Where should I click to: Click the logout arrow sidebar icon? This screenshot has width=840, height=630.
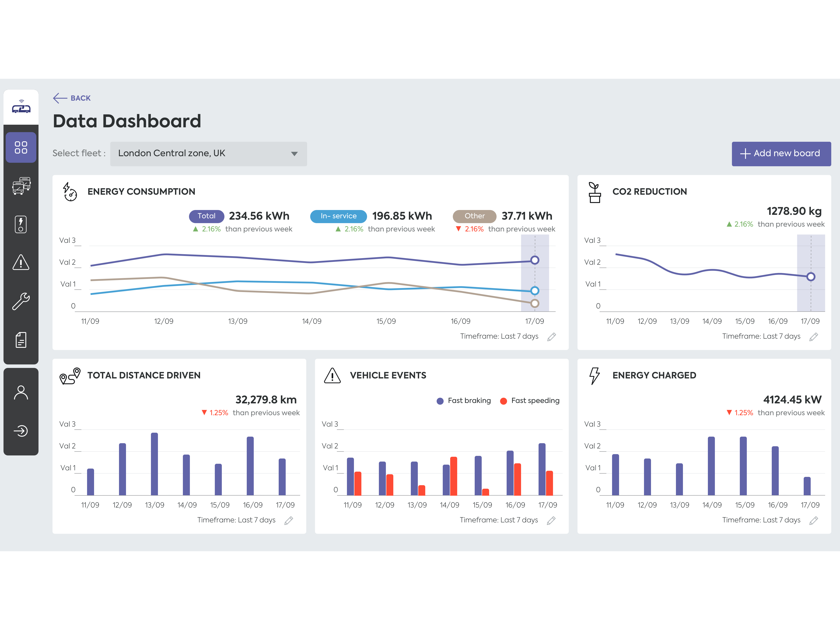tap(21, 431)
